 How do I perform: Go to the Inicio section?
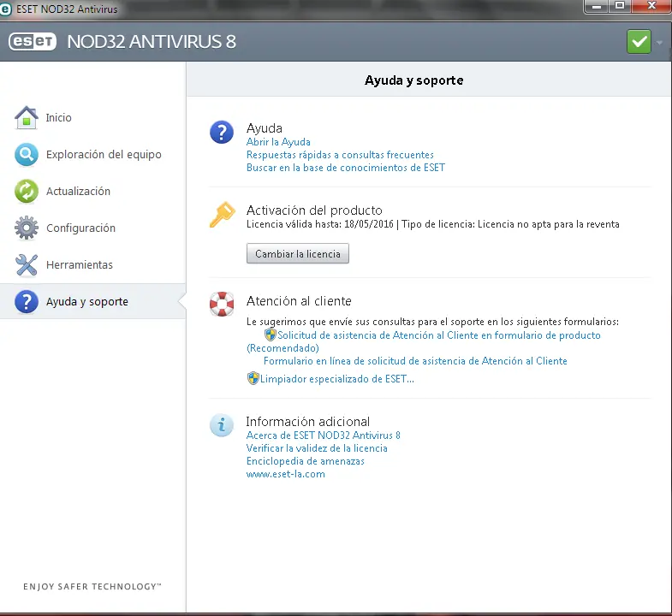click(x=59, y=117)
